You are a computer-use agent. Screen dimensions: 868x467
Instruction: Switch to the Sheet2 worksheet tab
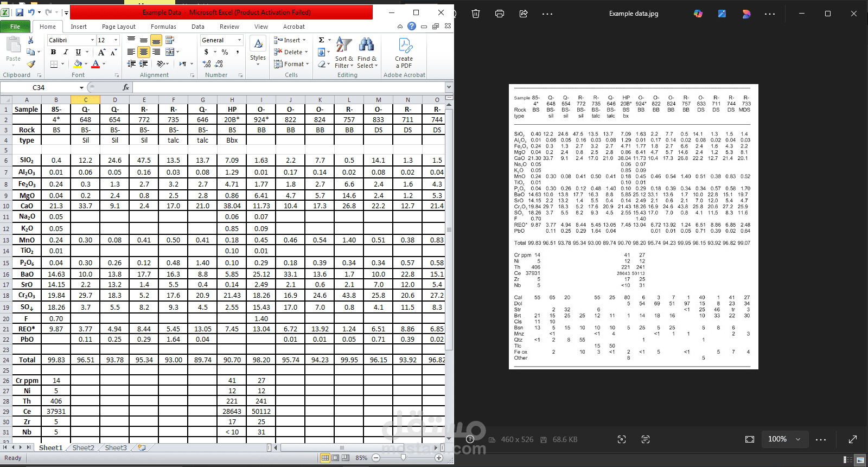click(x=84, y=447)
